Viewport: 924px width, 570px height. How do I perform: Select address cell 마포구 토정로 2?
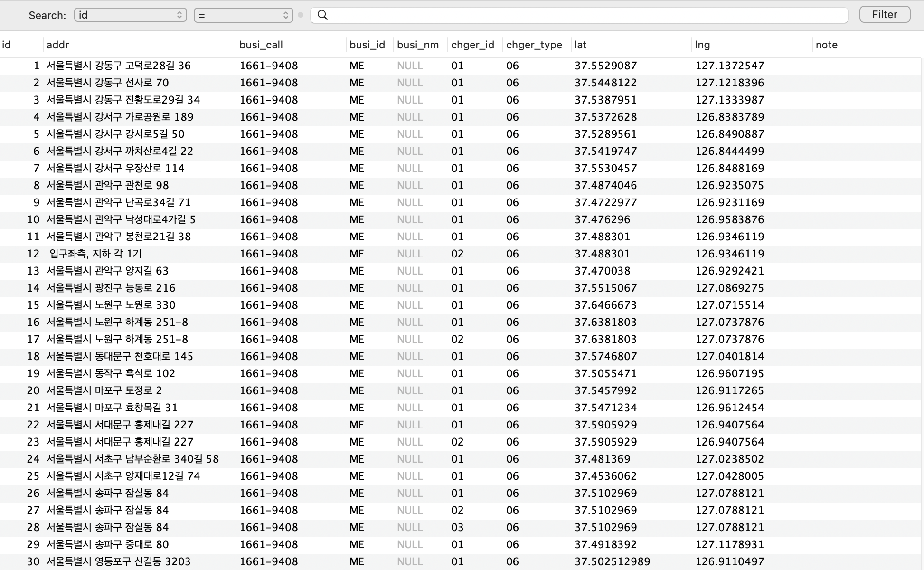tap(104, 391)
